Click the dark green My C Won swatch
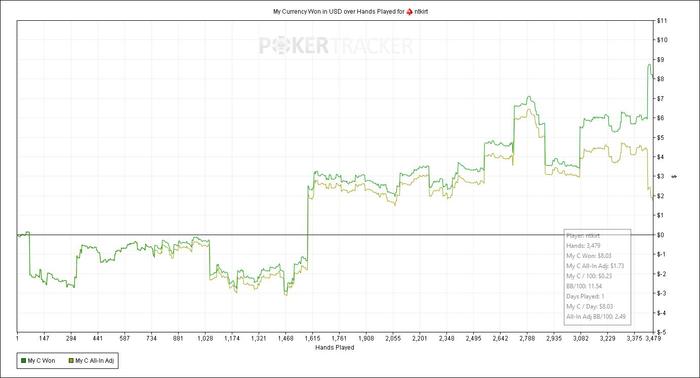This screenshot has width=700, height=378. coord(23,361)
